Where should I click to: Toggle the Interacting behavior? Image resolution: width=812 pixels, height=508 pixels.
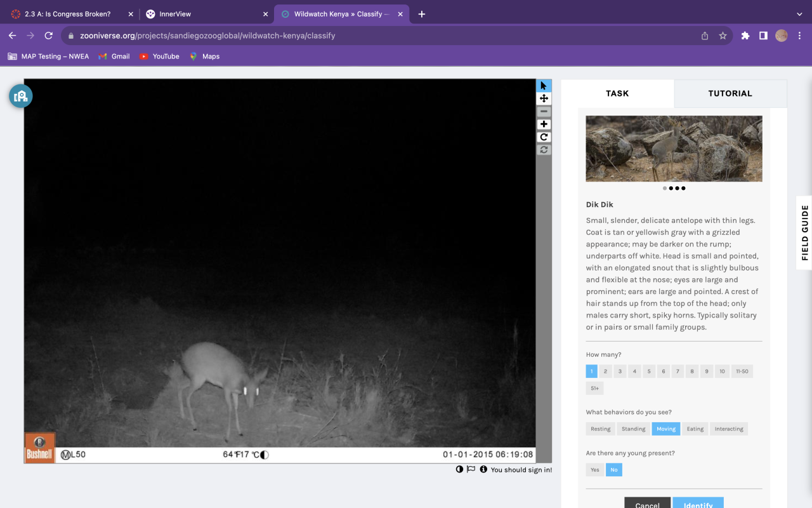(x=729, y=429)
